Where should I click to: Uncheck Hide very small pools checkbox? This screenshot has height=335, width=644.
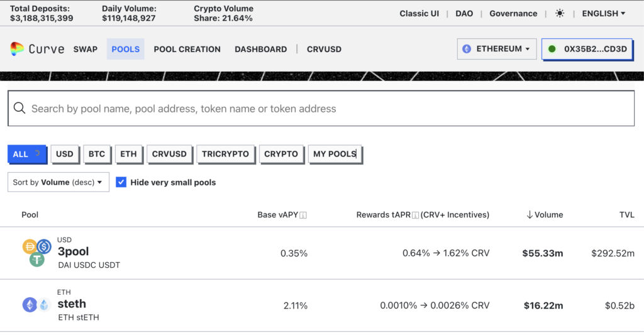click(121, 182)
